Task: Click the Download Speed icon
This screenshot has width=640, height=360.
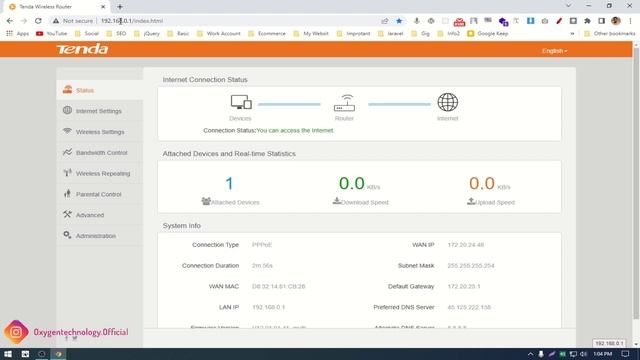Action: (x=337, y=201)
